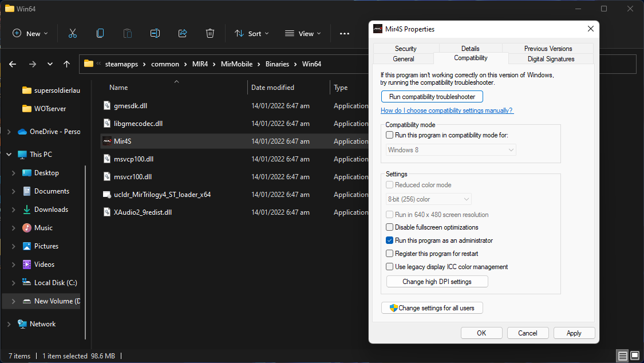Open the New dropdown menu
The height and width of the screenshot is (363, 644).
pos(30,34)
